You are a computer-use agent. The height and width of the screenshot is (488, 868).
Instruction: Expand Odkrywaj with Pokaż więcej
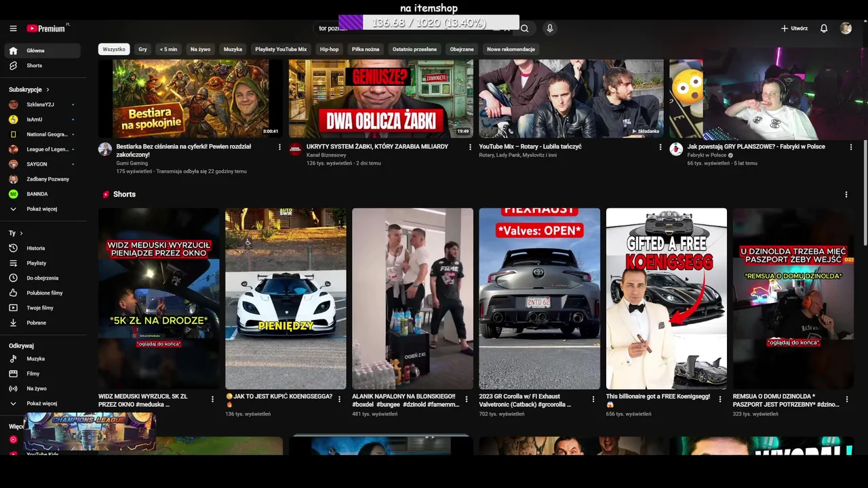42,403
